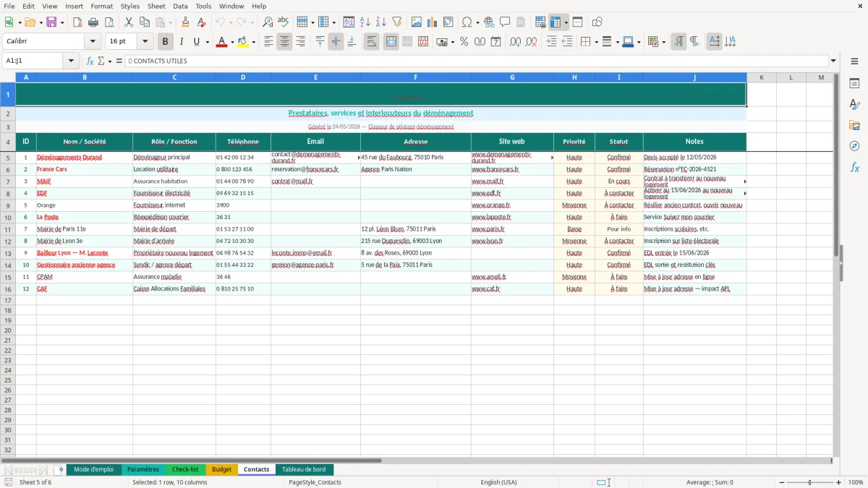The image size is (868, 488).
Task: Click PageStyle_Contacts in status bar
Action: coord(315,482)
